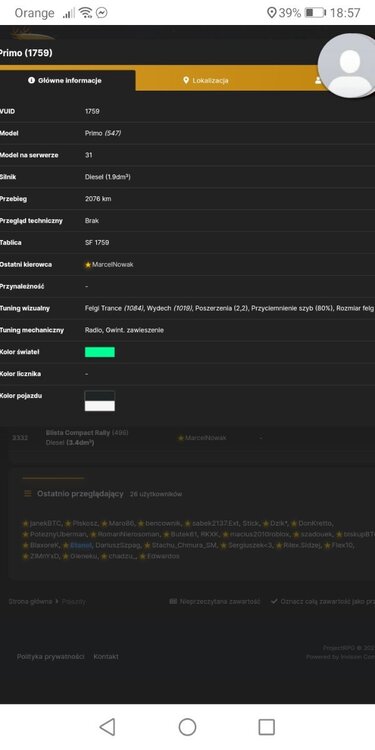This screenshot has height=750, width=375.
Task: Tap the location pin icon in status bar
Action: pos(272,12)
